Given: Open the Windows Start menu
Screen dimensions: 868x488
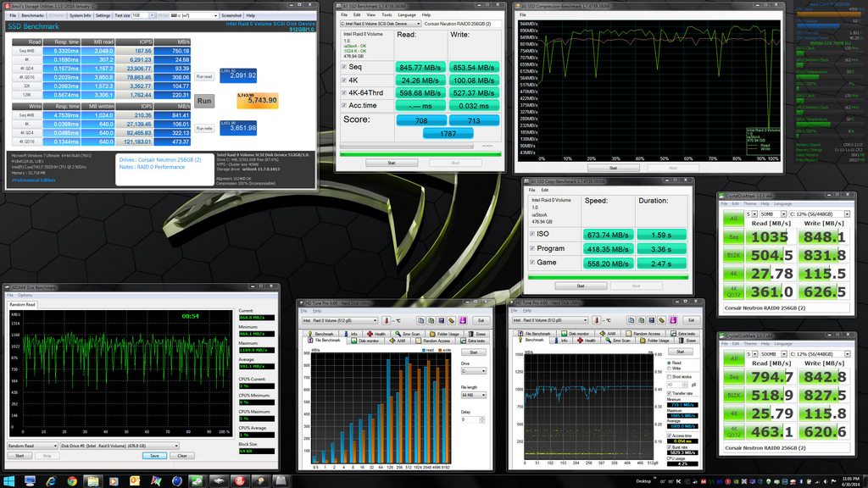Looking at the screenshot, I should click(x=8, y=481).
